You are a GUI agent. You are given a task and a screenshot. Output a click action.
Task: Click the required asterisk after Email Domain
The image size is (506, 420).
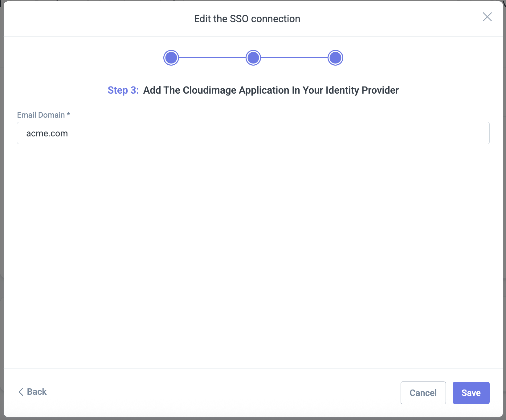(68, 115)
